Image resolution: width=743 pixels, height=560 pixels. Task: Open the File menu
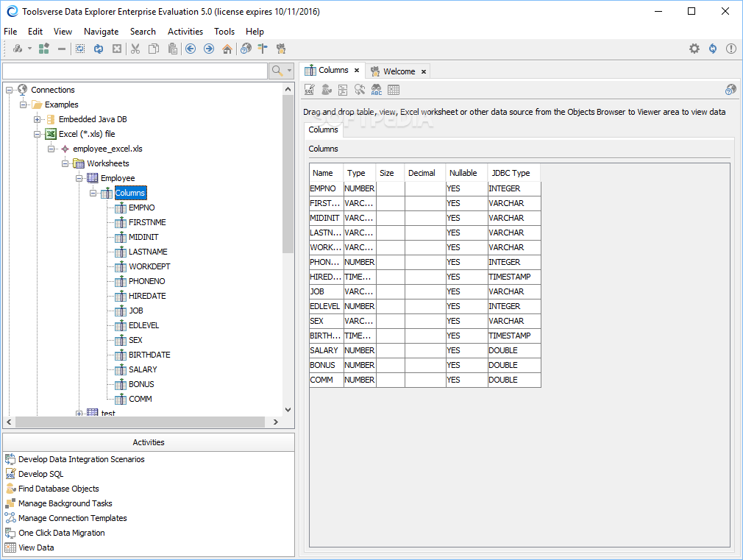point(10,32)
